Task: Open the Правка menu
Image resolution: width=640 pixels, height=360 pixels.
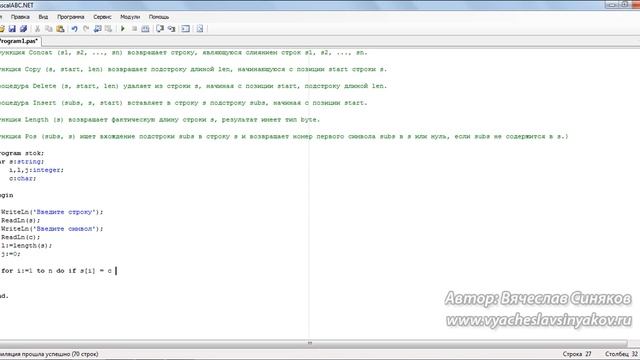Action: (20, 17)
